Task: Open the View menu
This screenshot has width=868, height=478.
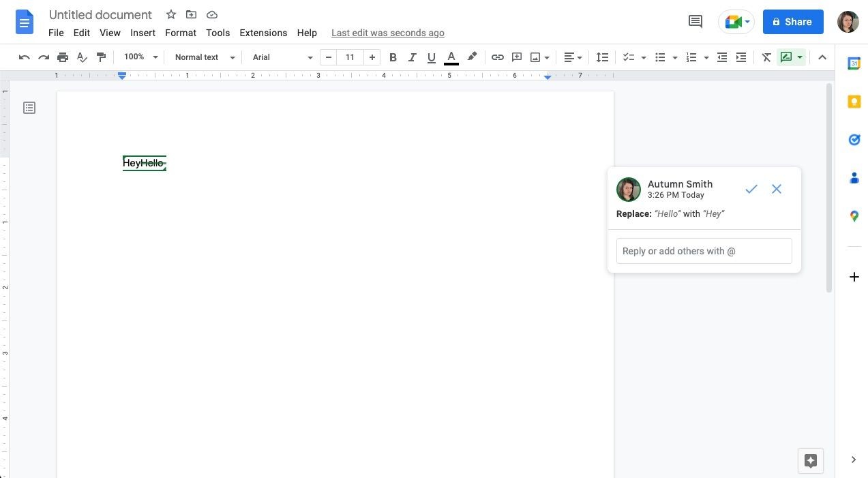Action: pyautogui.click(x=110, y=33)
